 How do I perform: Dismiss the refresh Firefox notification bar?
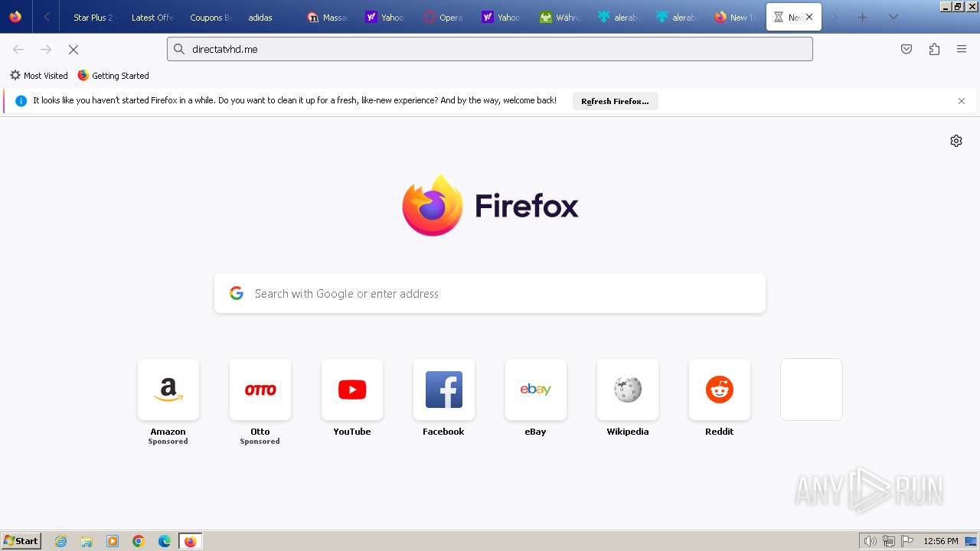click(x=962, y=101)
